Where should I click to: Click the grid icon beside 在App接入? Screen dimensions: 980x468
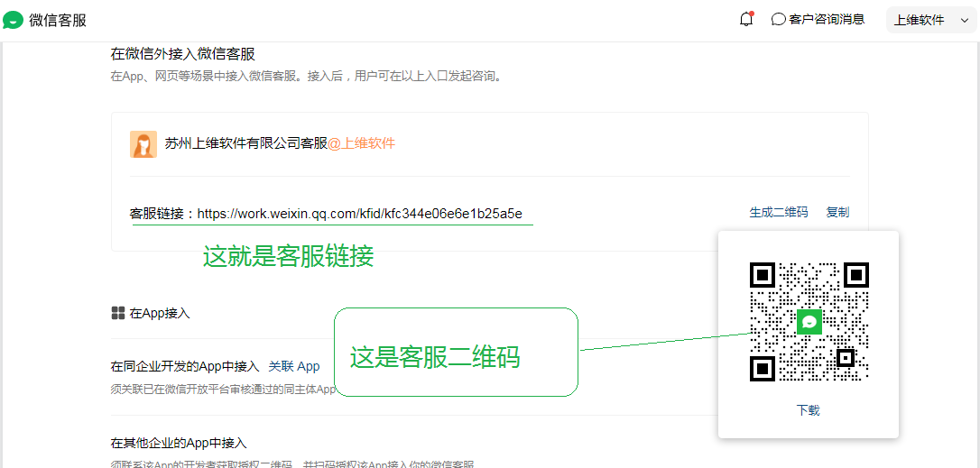118,313
